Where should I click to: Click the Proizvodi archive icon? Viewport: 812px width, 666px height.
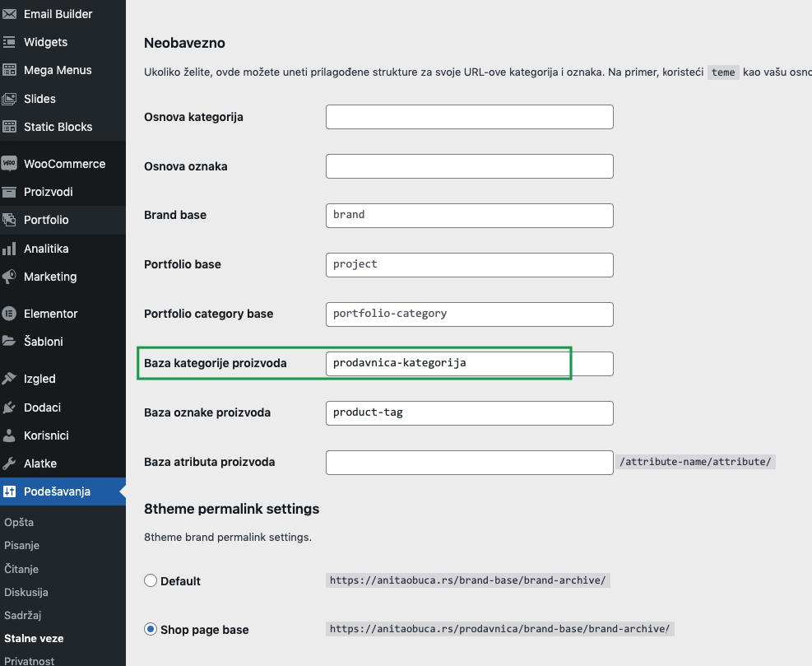(9, 192)
